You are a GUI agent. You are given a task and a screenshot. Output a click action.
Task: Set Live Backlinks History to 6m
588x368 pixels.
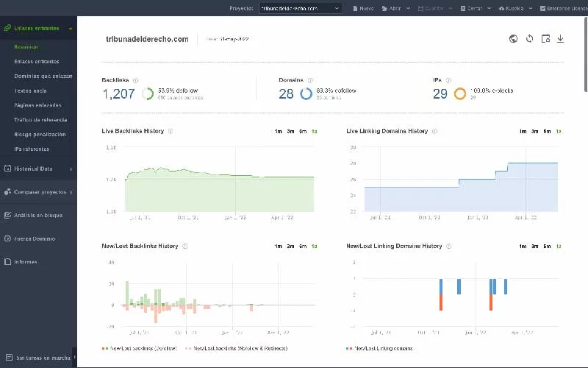pos(303,132)
